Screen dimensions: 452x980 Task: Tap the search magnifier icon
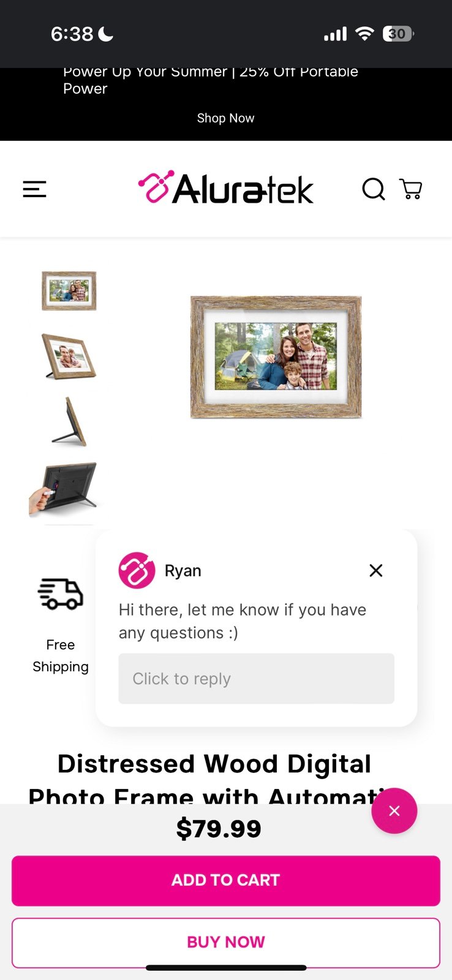click(x=374, y=189)
